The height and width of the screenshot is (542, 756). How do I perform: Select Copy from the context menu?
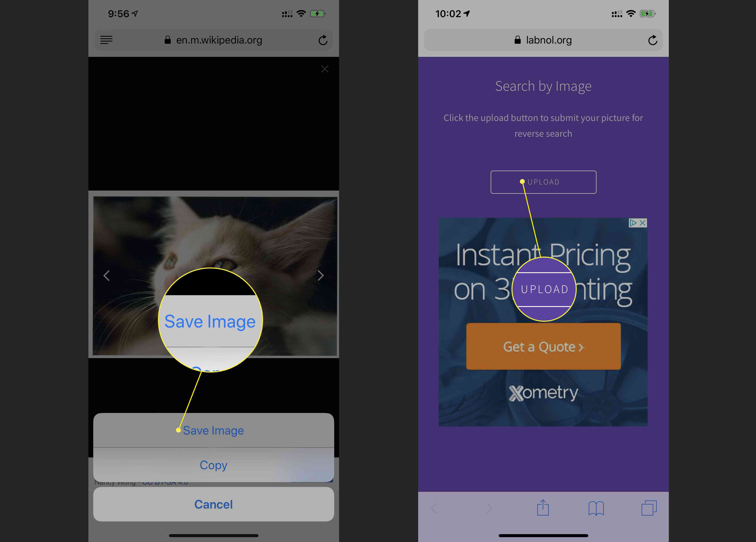click(x=214, y=465)
